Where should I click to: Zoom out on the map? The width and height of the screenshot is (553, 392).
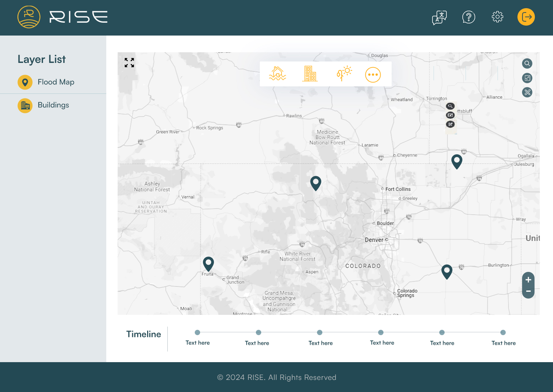pos(528,291)
